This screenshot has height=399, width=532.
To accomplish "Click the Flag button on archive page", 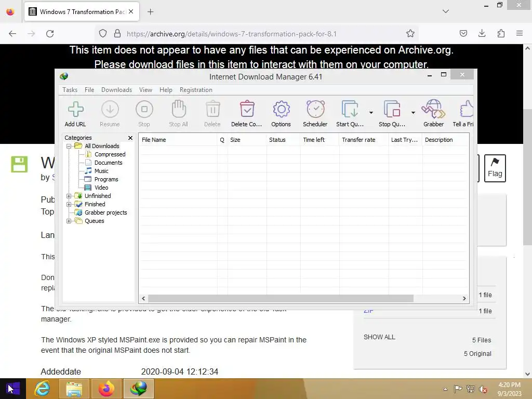I will (x=495, y=168).
